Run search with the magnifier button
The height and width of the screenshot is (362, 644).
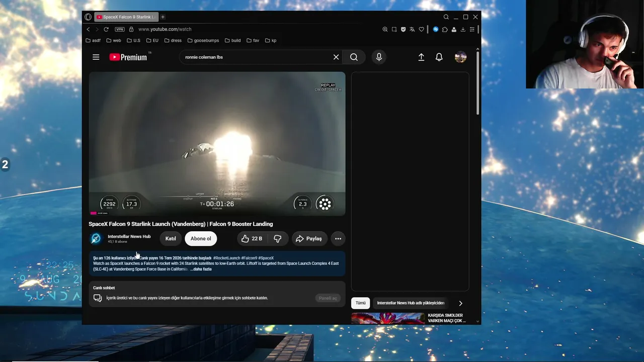click(354, 57)
